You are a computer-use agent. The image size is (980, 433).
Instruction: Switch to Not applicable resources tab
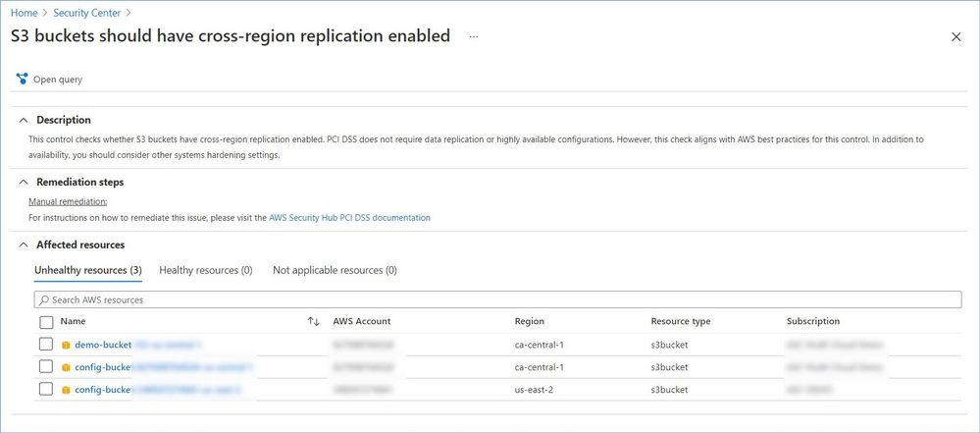pyautogui.click(x=335, y=270)
